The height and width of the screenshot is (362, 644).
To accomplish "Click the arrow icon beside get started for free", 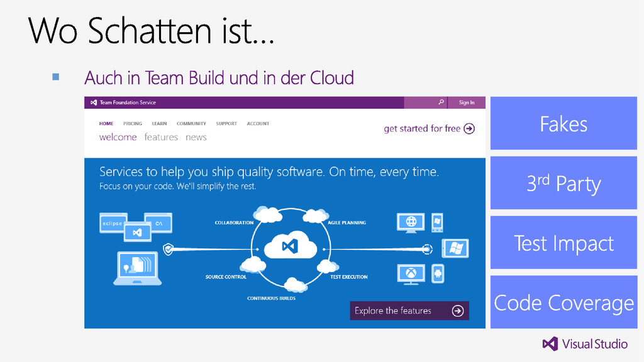I will coord(469,128).
